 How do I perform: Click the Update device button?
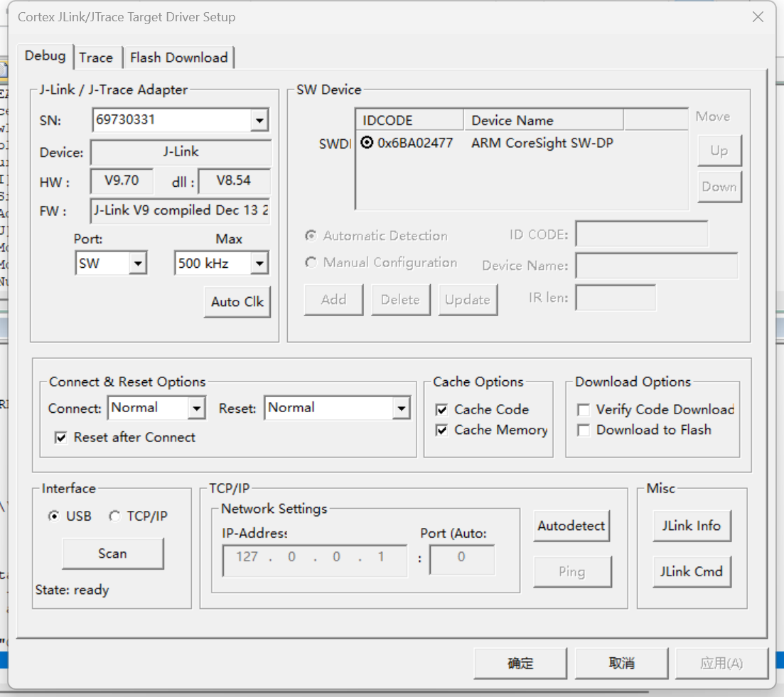pyautogui.click(x=468, y=300)
